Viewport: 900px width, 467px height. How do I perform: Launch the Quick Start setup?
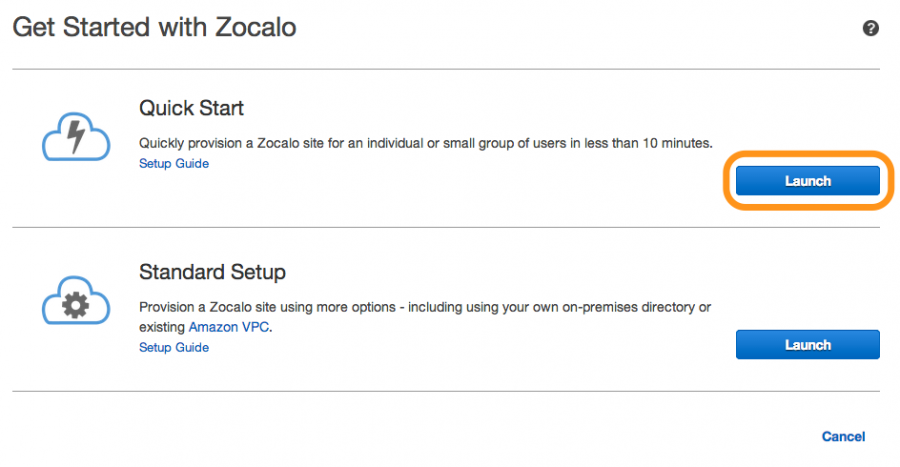coord(808,181)
